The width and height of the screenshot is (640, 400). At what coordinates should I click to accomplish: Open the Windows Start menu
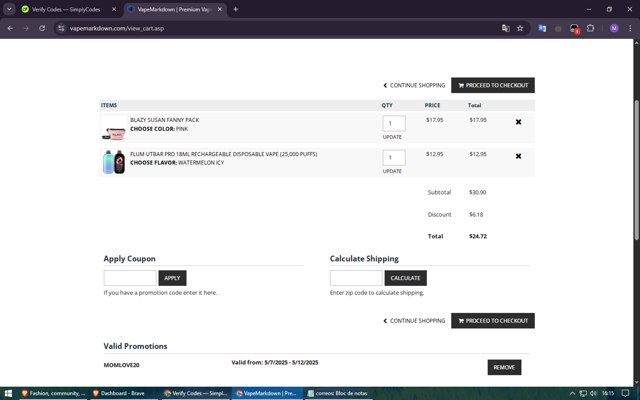pyautogui.click(x=8, y=393)
